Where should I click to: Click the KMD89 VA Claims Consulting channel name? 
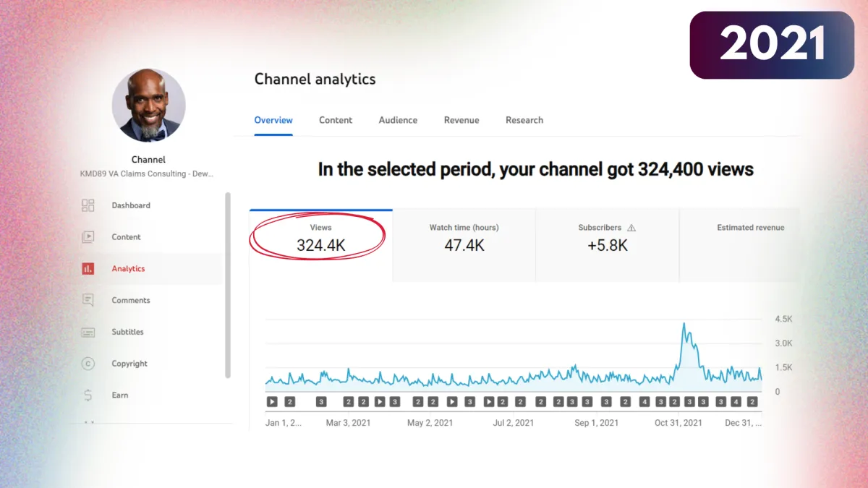point(147,174)
